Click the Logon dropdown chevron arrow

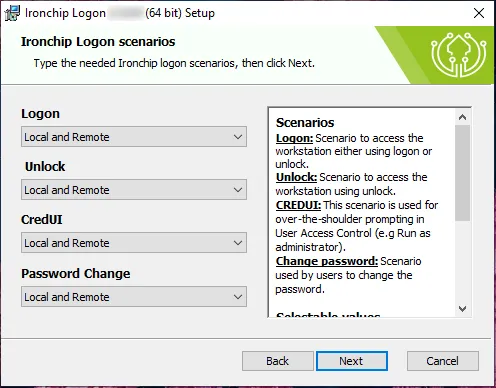[238, 137]
